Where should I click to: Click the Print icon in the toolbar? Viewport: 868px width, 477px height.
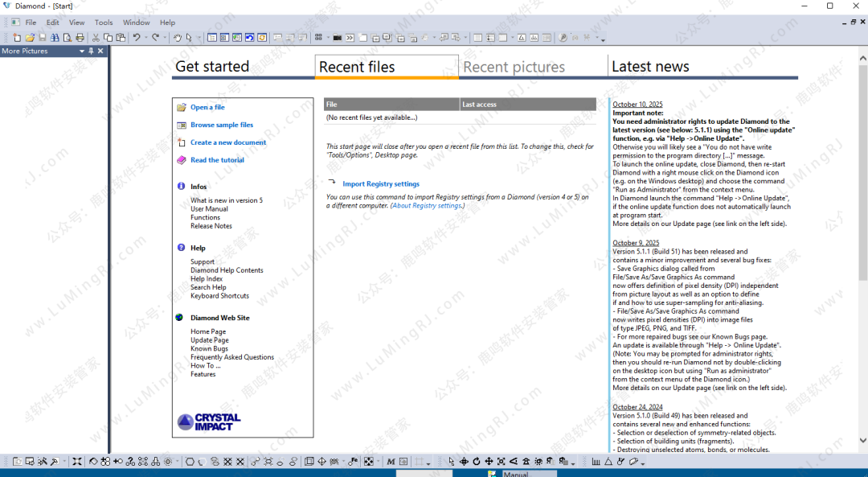80,38
